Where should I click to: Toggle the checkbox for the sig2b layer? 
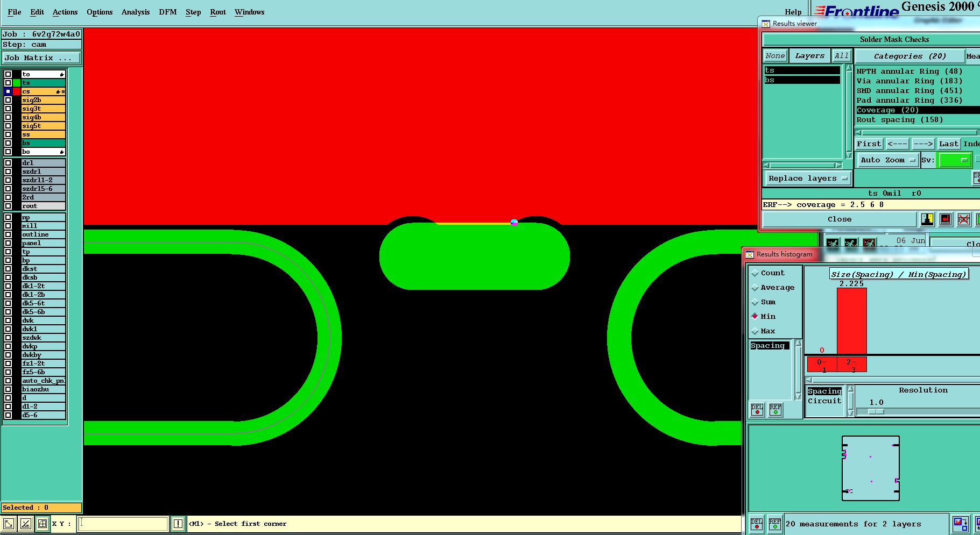click(x=8, y=100)
